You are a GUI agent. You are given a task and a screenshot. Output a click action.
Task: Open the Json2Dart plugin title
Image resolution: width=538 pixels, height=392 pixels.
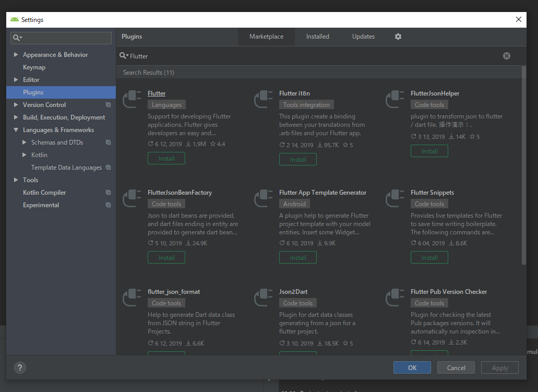[x=293, y=292]
